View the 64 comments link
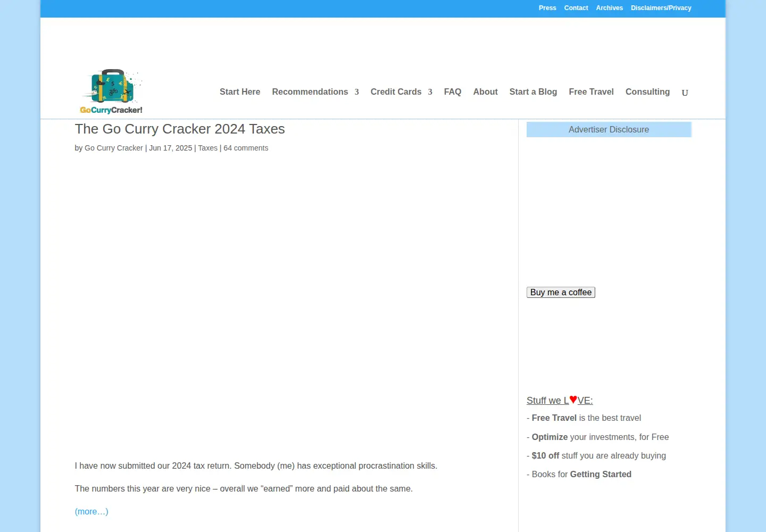The image size is (766, 532). pos(246,148)
